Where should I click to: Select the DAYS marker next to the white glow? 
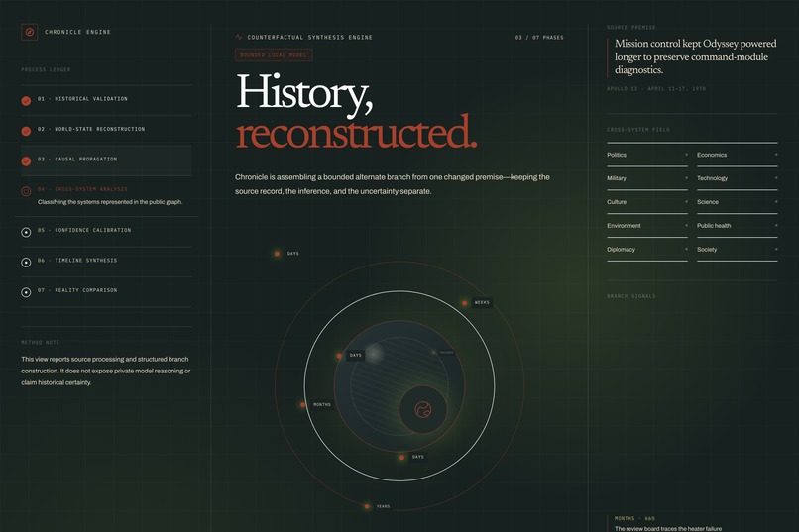[x=339, y=356]
